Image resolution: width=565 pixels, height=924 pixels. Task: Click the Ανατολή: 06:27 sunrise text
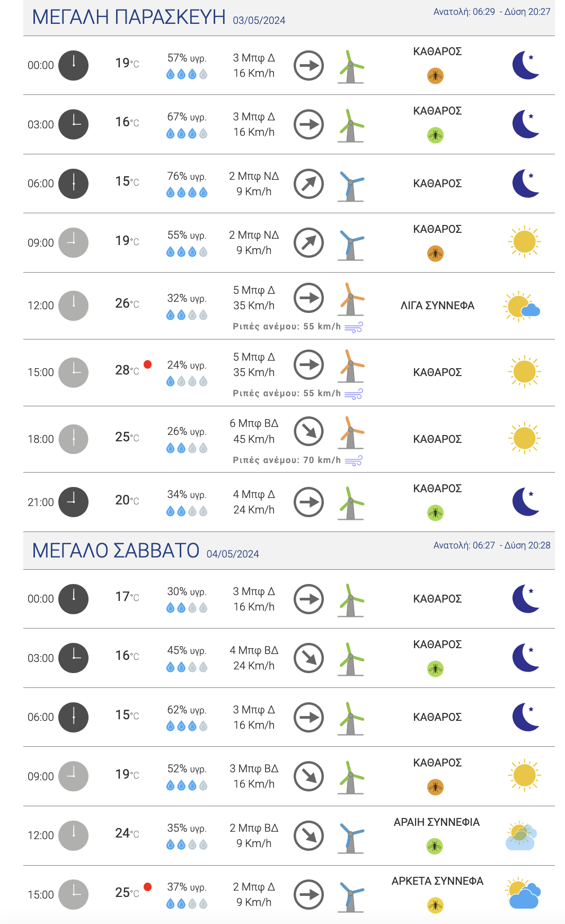click(x=464, y=545)
